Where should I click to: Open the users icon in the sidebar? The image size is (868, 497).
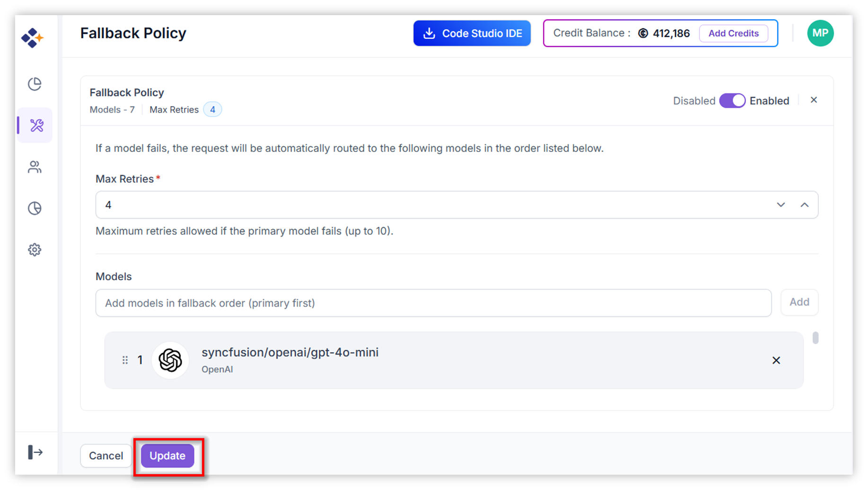tap(35, 167)
